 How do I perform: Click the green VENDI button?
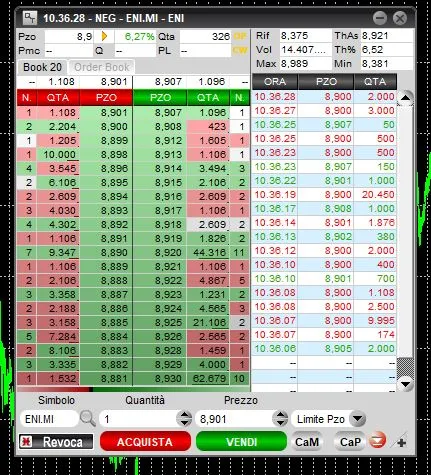pos(241,442)
